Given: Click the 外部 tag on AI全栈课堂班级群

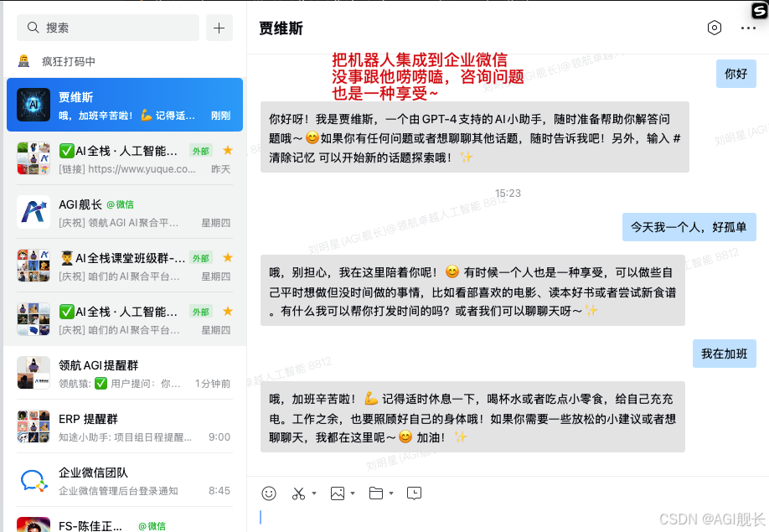Looking at the screenshot, I should (x=200, y=258).
